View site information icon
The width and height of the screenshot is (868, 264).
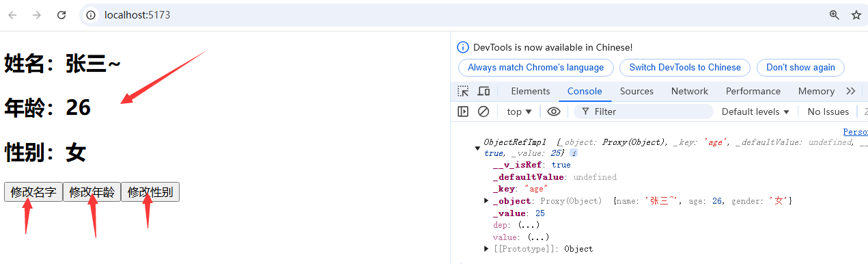pos(91,15)
